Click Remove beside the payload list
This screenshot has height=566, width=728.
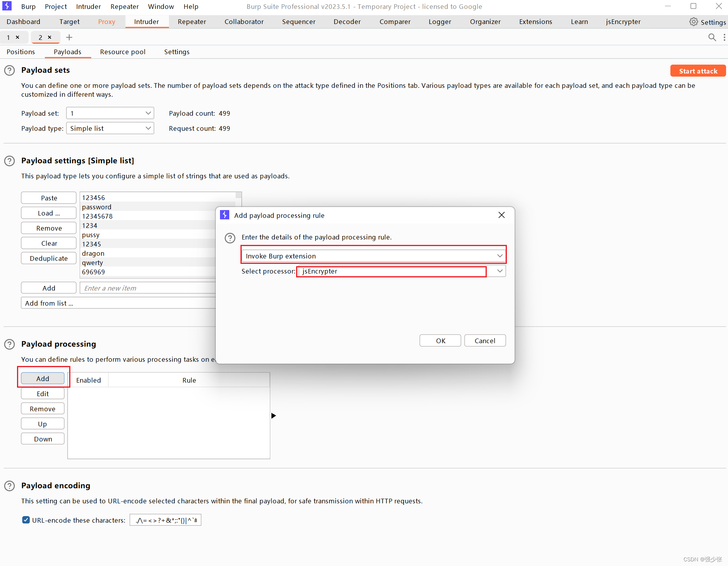pyautogui.click(x=49, y=228)
